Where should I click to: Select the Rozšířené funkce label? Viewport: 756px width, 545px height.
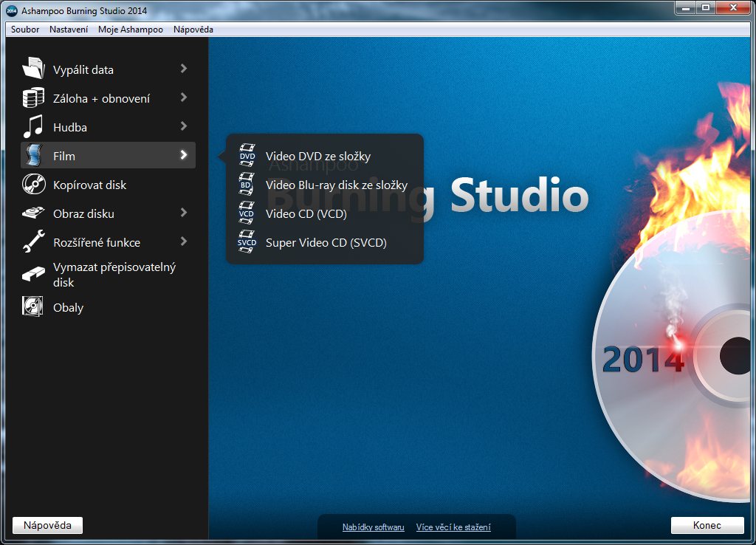[97, 243]
